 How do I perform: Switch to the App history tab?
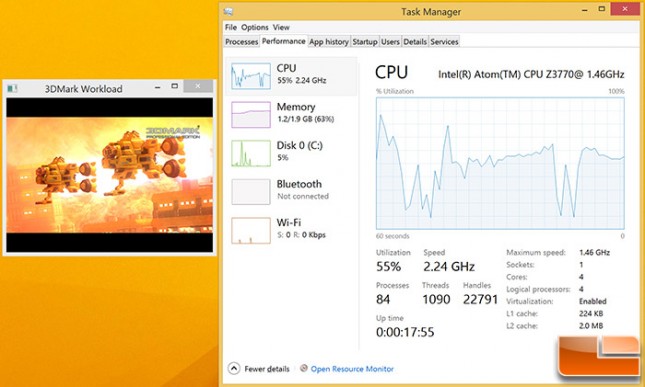click(329, 42)
